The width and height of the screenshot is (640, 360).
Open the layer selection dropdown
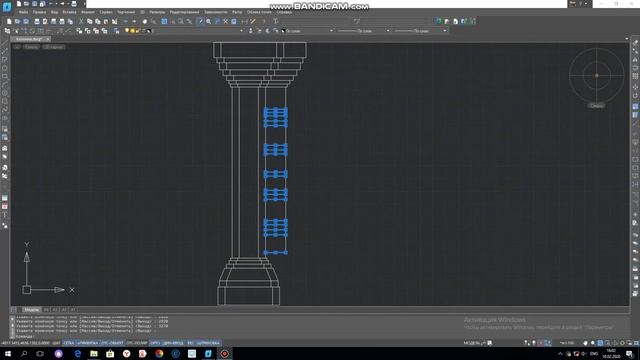pyautogui.click(x=241, y=31)
